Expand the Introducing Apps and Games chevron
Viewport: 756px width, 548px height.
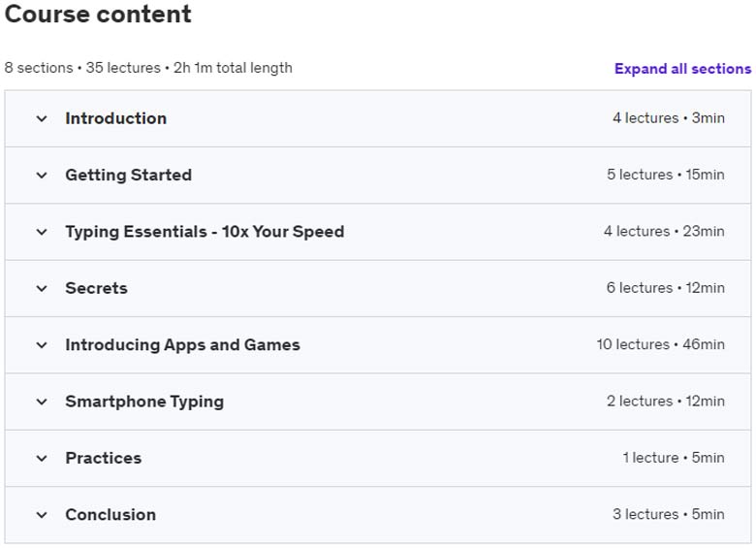coord(42,345)
